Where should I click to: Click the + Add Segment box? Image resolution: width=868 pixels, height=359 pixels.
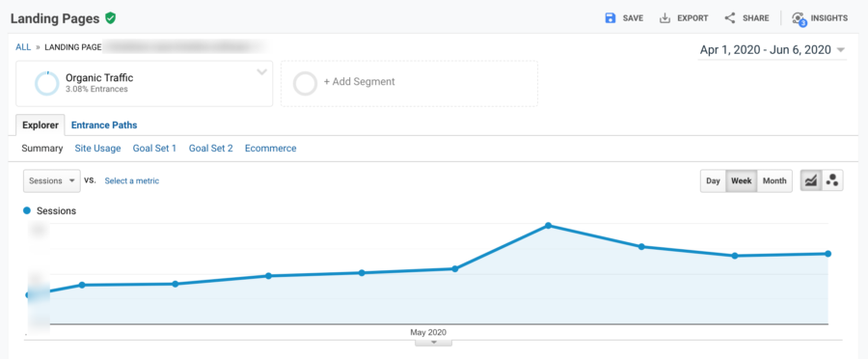409,83
